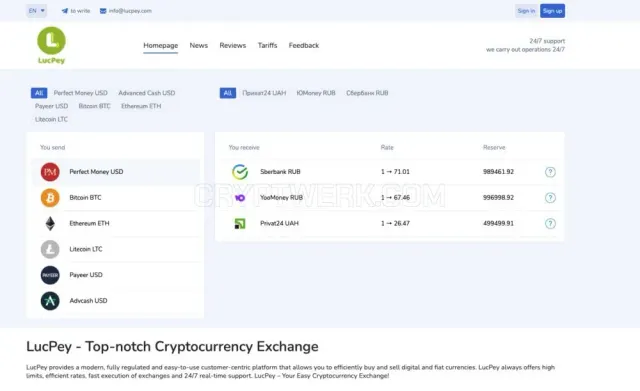Screen dimensions: 640x391
Task: Filter send list by Litecoin LTC
Action: pyautogui.click(x=51, y=119)
